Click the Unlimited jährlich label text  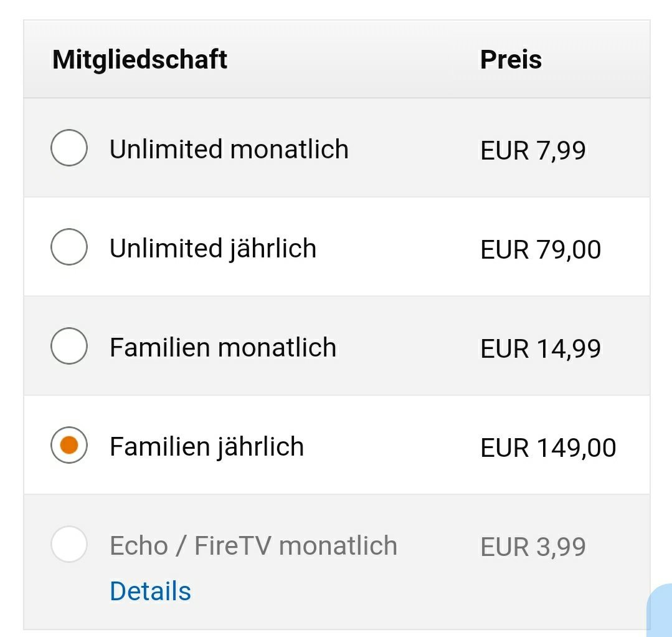(x=213, y=249)
